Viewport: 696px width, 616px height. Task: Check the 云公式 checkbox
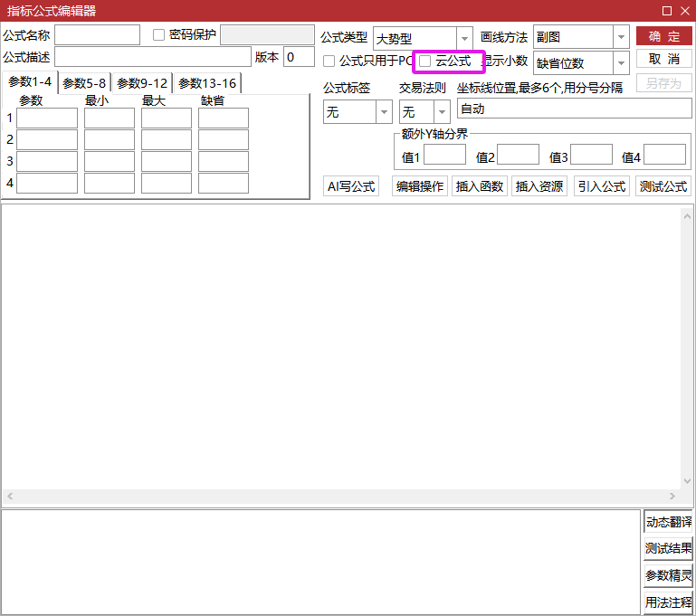pos(425,62)
